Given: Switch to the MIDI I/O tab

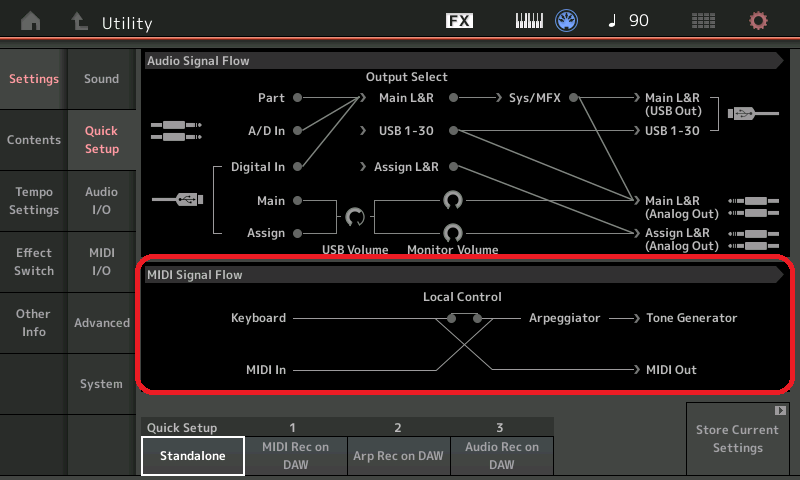Looking at the screenshot, I should point(101,262).
